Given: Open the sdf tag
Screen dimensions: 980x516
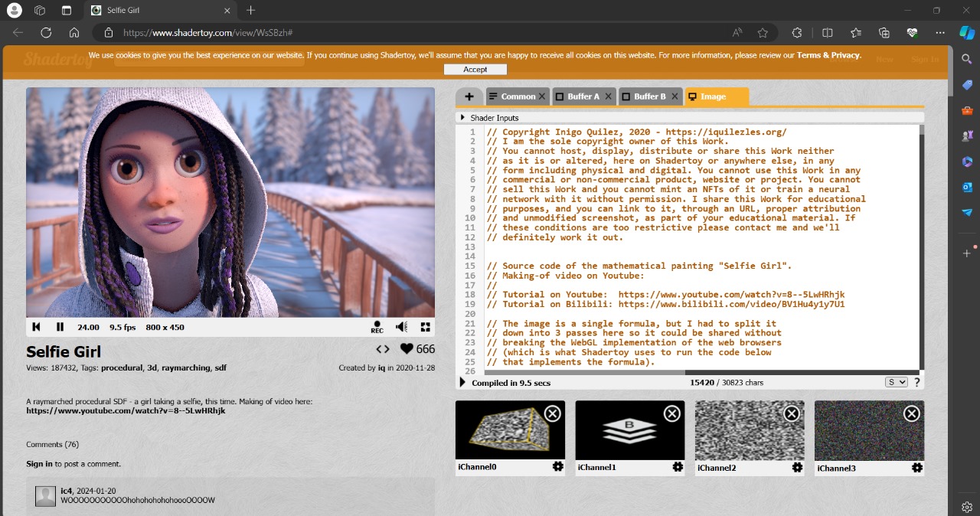Looking at the screenshot, I should pos(220,367).
